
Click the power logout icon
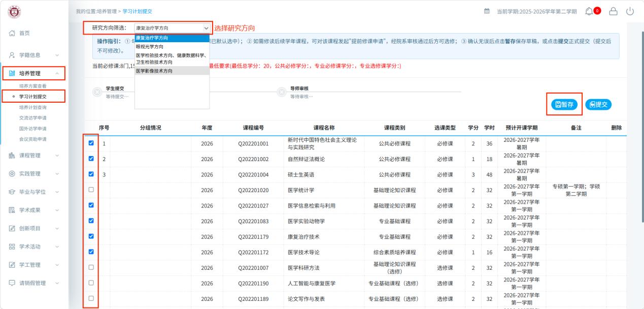(x=631, y=11)
